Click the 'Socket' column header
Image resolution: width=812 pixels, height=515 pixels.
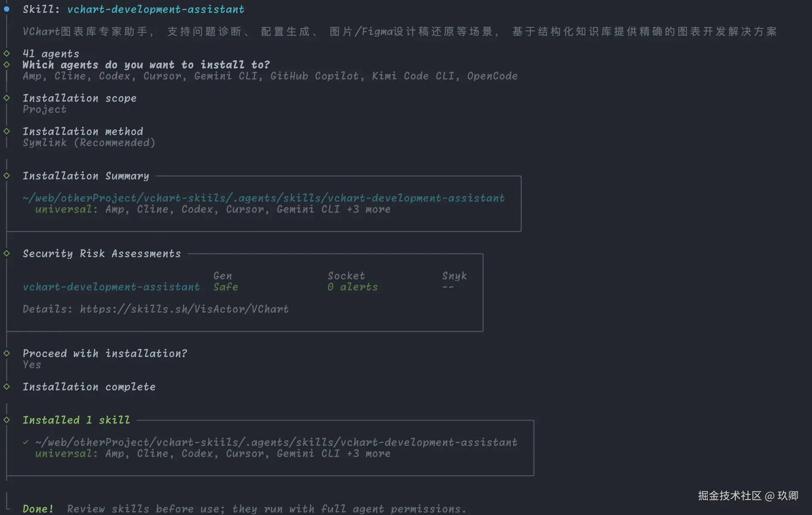click(346, 276)
